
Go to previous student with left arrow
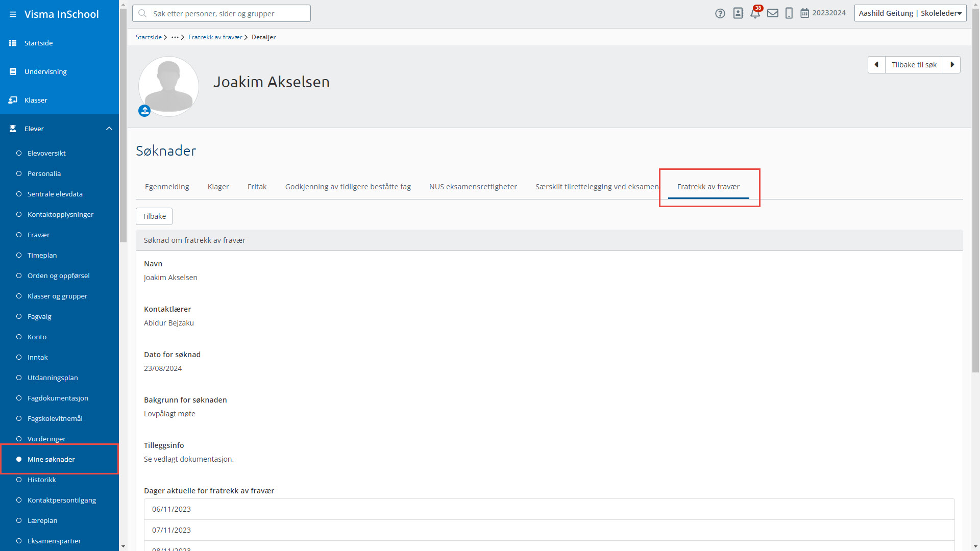876,65
